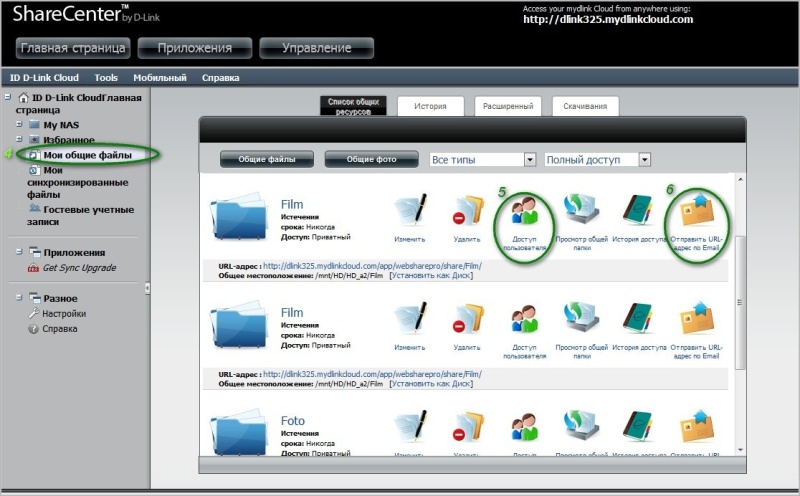Click Изменить pen icon for second Film folder
Image resolution: width=800 pixels, height=496 pixels.
[410, 318]
